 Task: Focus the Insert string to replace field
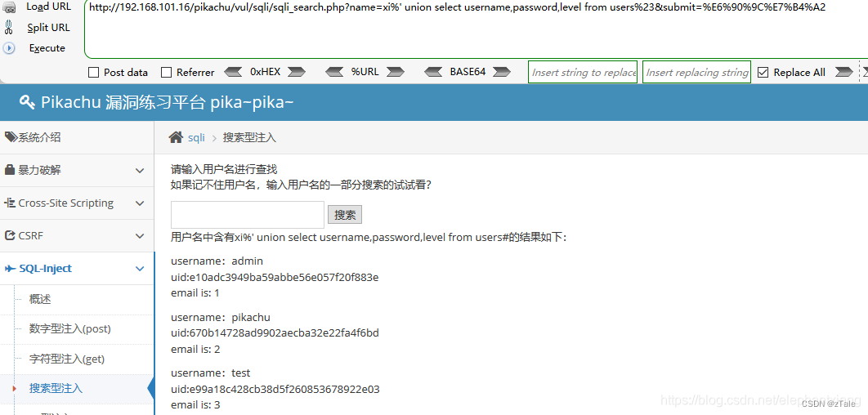point(583,72)
